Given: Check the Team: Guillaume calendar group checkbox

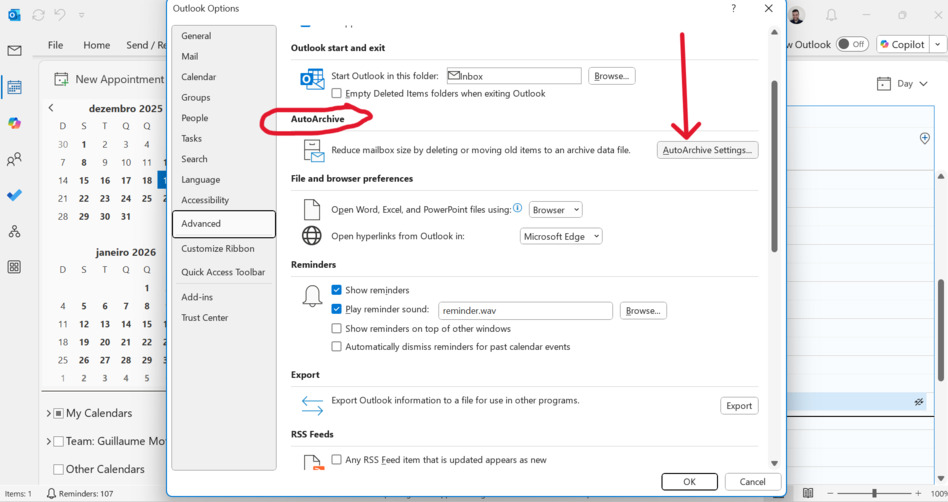Looking at the screenshot, I should pyautogui.click(x=59, y=442).
